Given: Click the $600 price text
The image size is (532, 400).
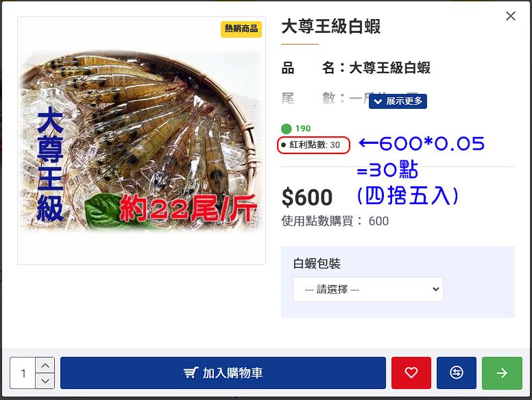Looking at the screenshot, I should tap(307, 197).
